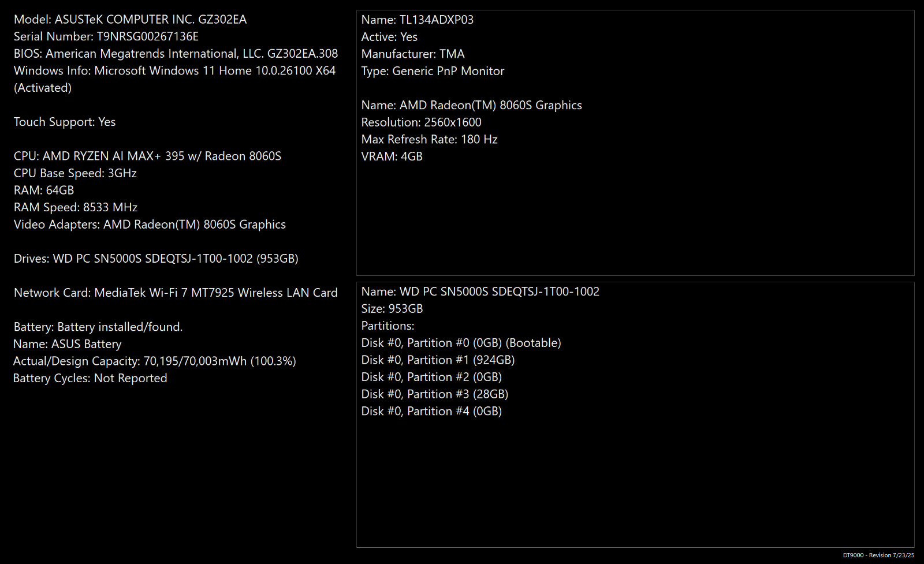Click the DT9000 Revision 7/23/25 label

tap(878, 555)
